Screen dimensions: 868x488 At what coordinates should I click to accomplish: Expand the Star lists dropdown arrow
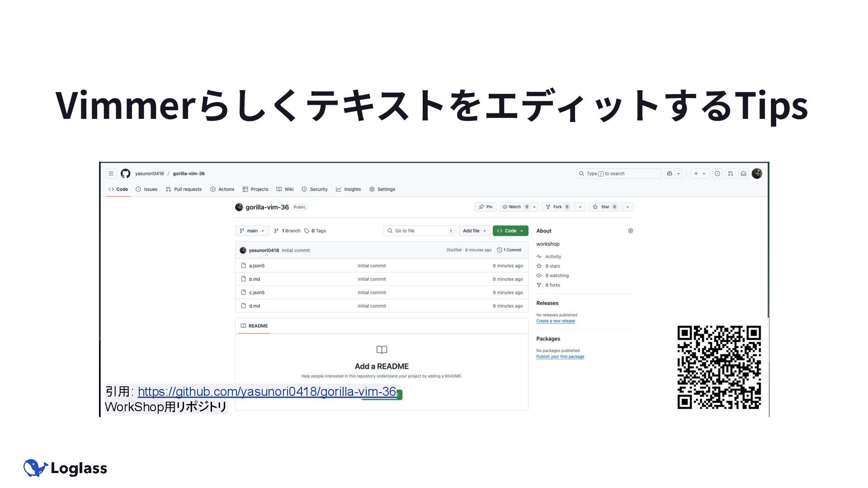click(627, 207)
